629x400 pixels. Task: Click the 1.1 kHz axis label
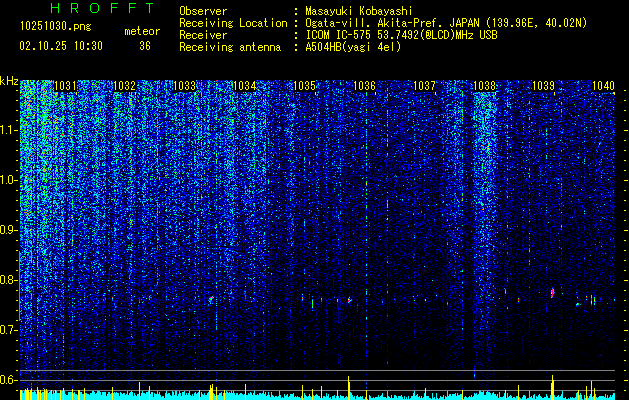pos(9,130)
